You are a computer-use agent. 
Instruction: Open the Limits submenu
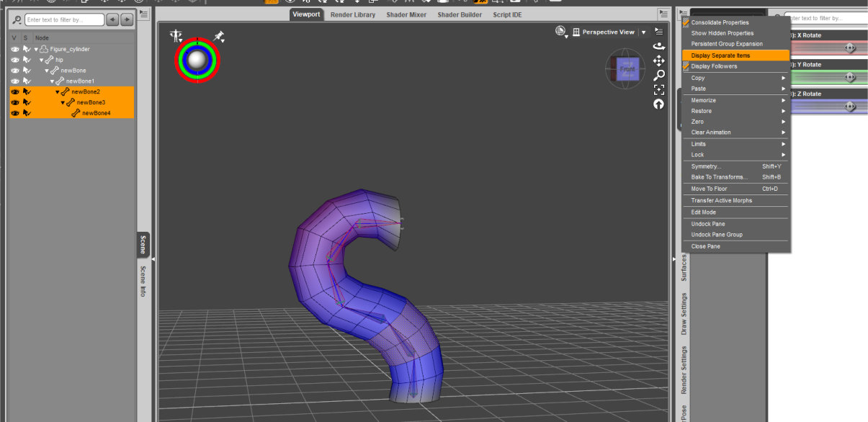[736, 144]
